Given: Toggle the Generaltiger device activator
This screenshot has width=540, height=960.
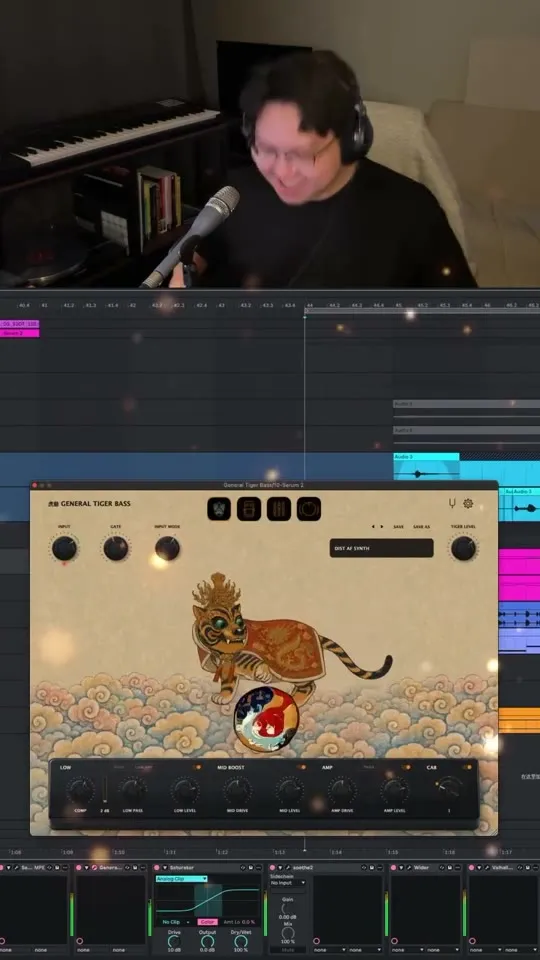Looking at the screenshot, I should point(78,868).
